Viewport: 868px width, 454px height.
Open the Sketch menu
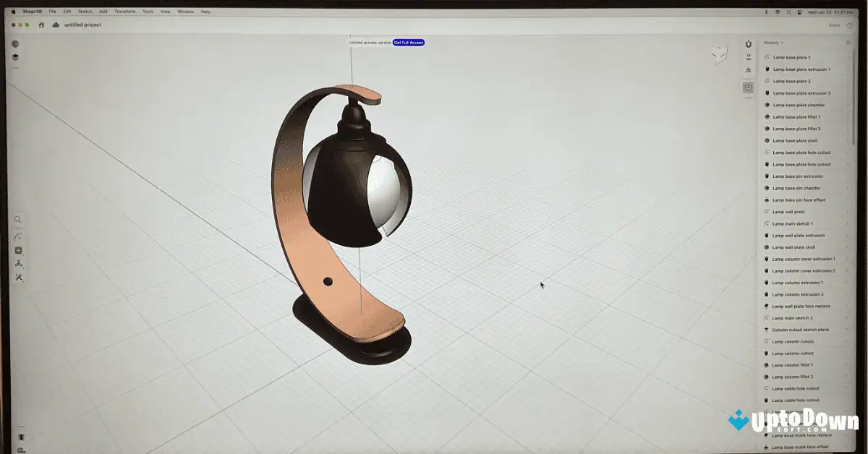coord(84,11)
